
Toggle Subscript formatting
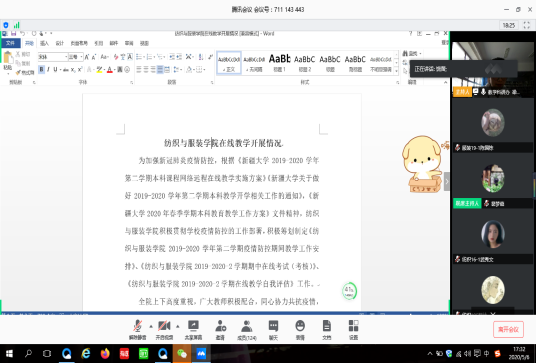coord(73,70)
